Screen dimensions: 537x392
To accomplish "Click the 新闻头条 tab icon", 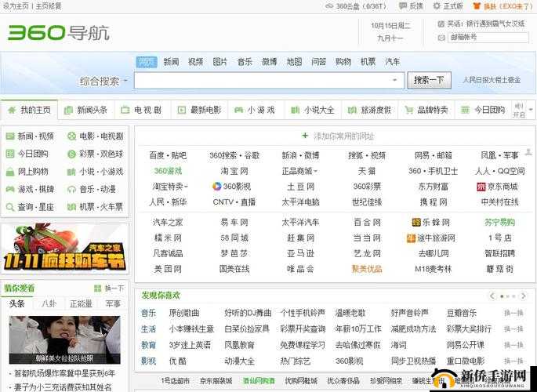I will coord(68,110).
